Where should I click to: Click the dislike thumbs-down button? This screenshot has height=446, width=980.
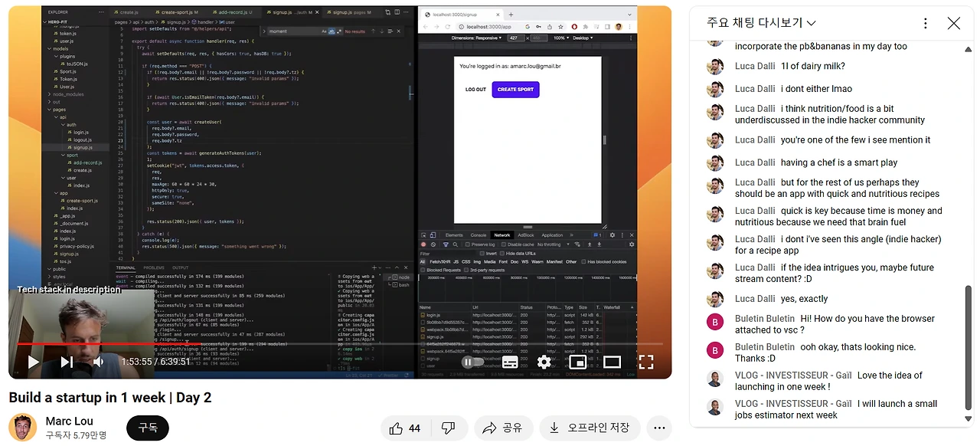[x=449, y=428]
